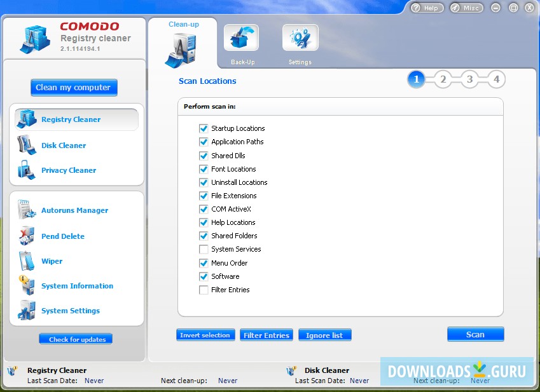540x392 pixels.
Task: Click the Wiper icon
Action: pos(27,261)
